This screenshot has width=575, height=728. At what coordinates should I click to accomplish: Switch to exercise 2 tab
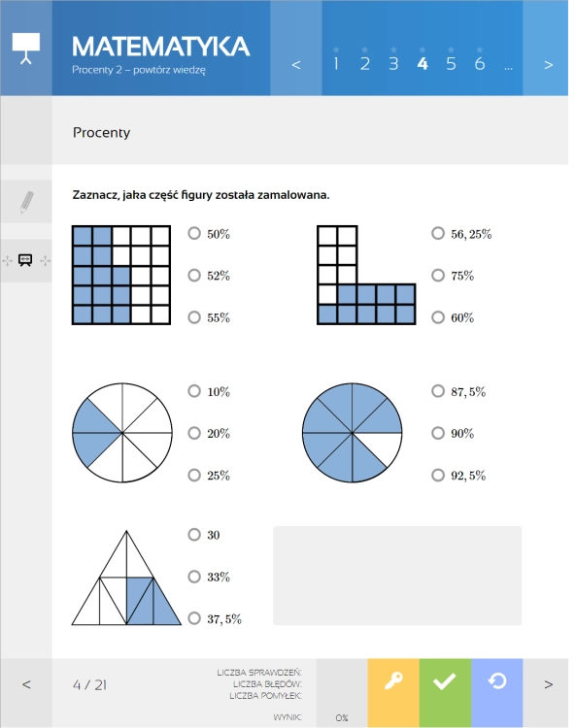pos(365,64)
